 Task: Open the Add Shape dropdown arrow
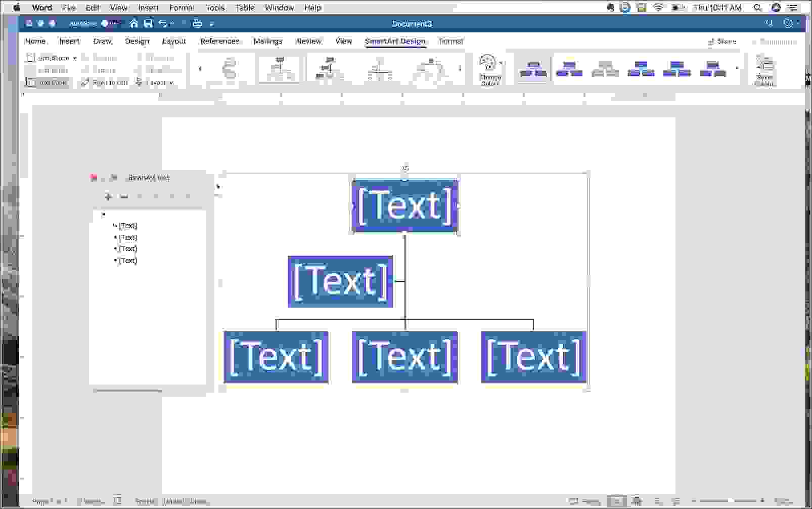[75, 58]
